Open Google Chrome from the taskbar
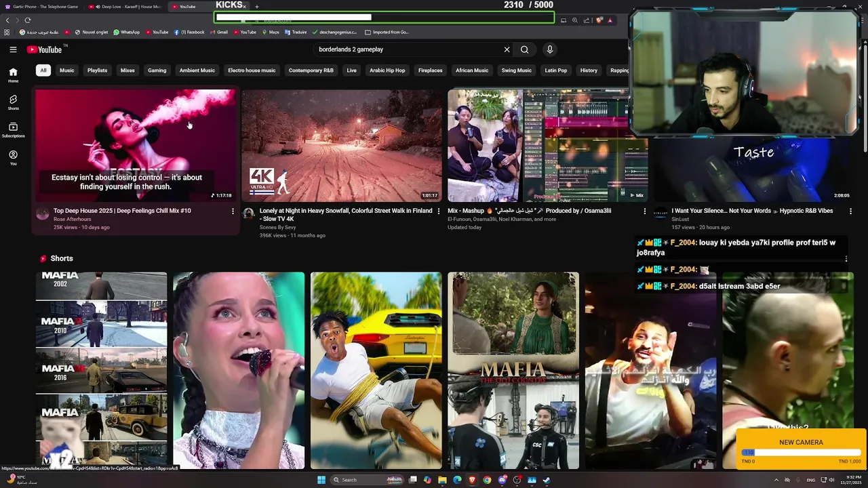Viewport: 868px width, 488px height. (487, 480)
